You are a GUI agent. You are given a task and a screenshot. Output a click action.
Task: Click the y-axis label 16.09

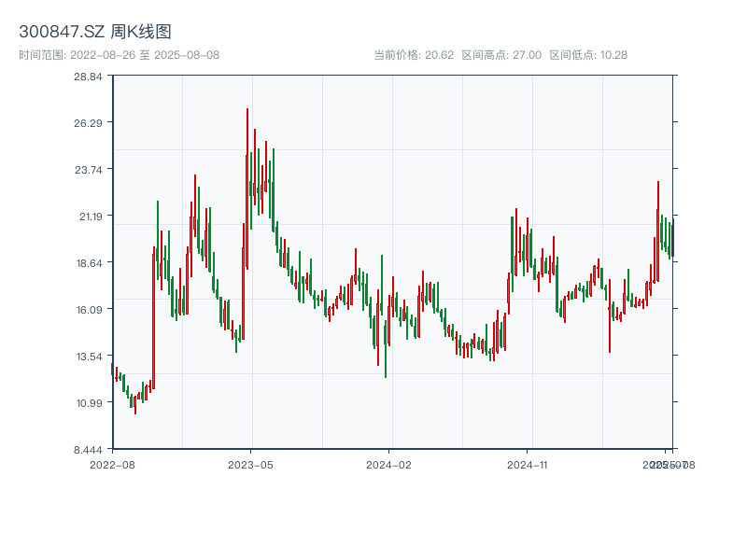click(x=89, y=310)
